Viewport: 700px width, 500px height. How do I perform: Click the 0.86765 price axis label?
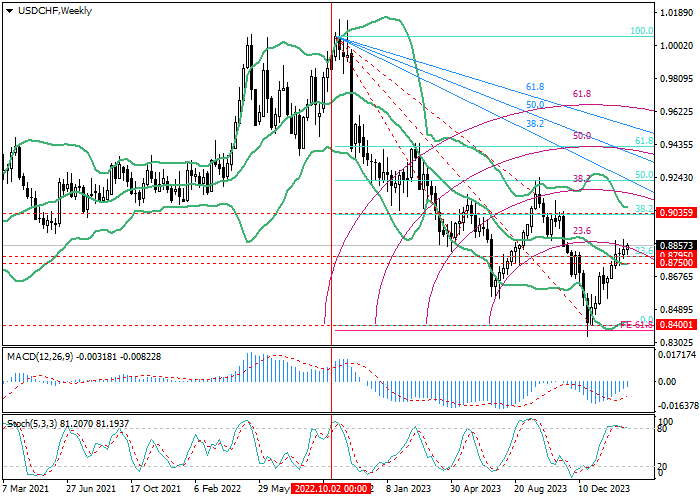click(676, 277)
